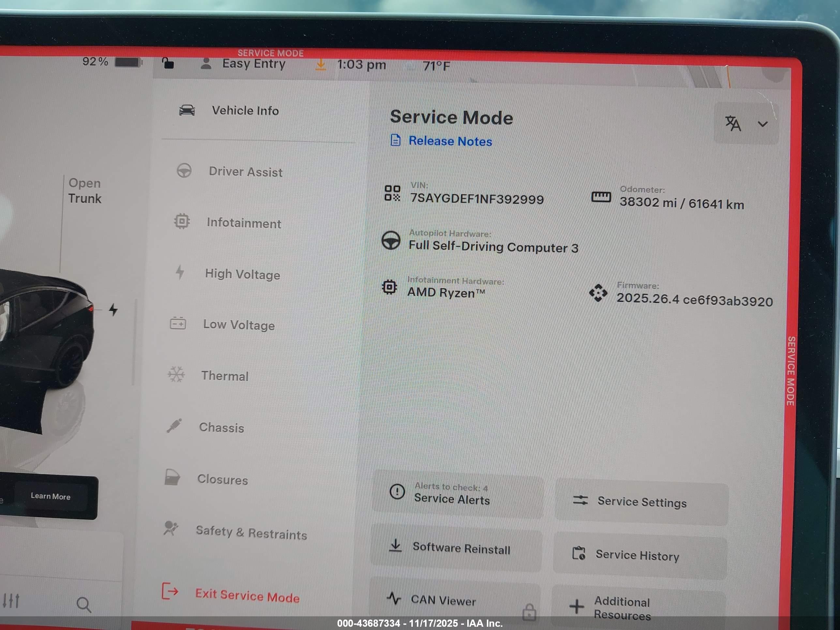Select the Exit Service Mode arrow icon
Image resolution: width=840 pixels, height=630 pixels.
170,591
